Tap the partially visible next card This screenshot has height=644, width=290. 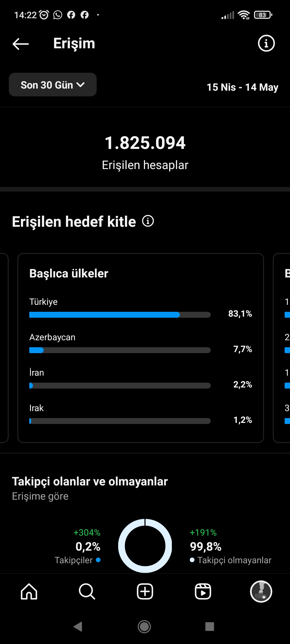point(282,348)
